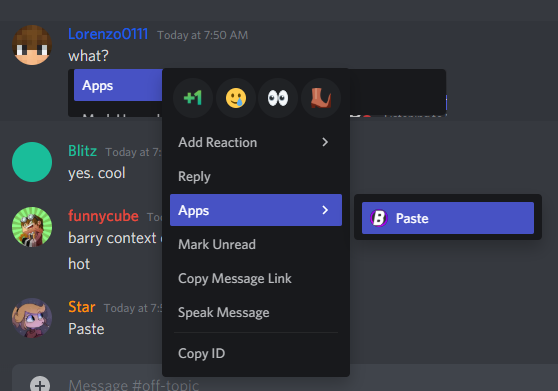The width and height of the screenshot is (558, 391).
Task: Click the Paste app's B icon
Action: coord(379,218)
